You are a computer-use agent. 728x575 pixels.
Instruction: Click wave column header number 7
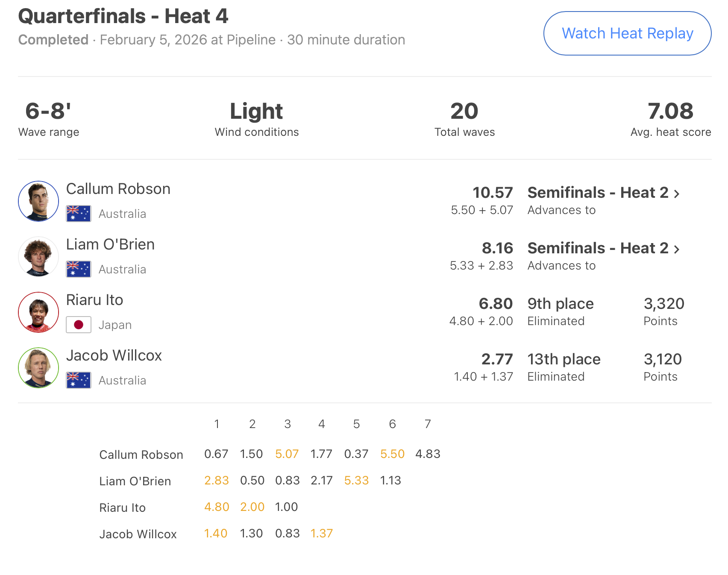pos(428,424)
